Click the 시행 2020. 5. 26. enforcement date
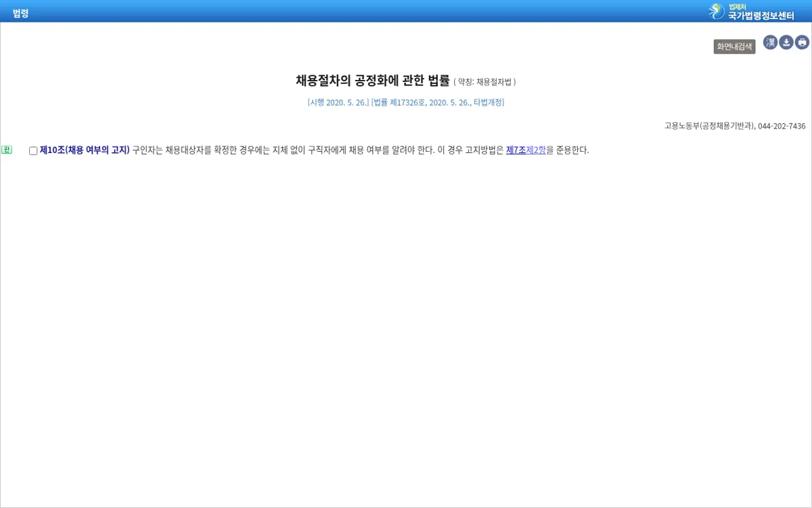Viewport: 812px width, 508px height. (338, 102)
